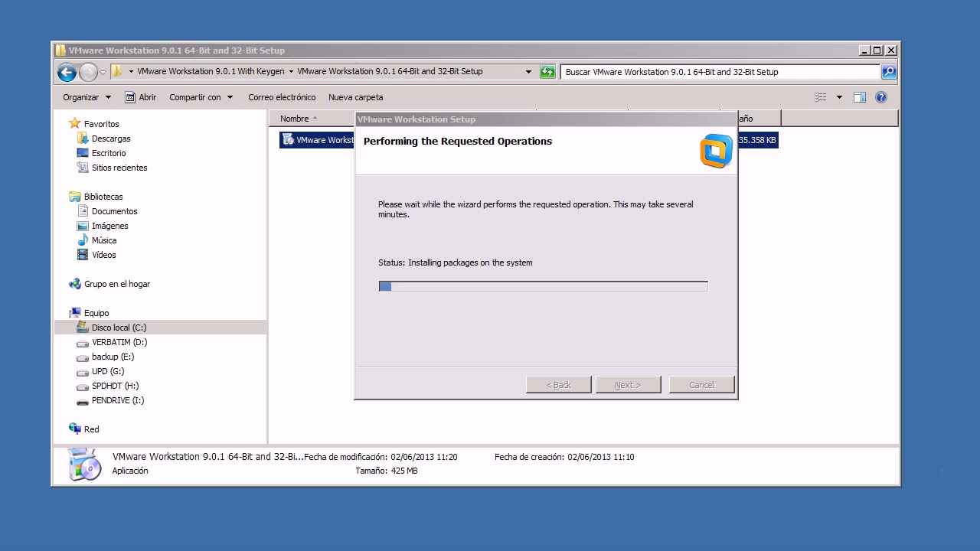Click the search magnifier icon
980x551 pixels.
coord(888,72)
